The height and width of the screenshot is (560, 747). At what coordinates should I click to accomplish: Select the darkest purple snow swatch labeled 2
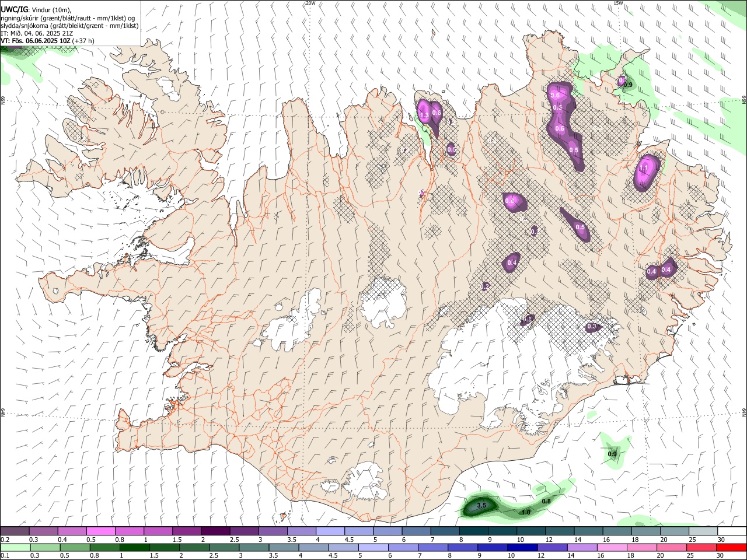[215, 531]
